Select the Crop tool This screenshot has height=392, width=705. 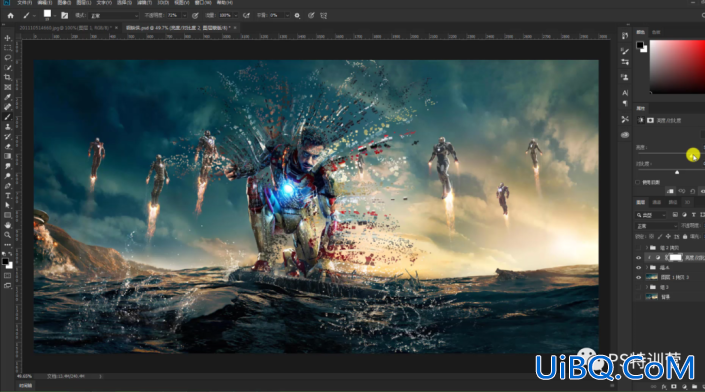click(8, 77)
